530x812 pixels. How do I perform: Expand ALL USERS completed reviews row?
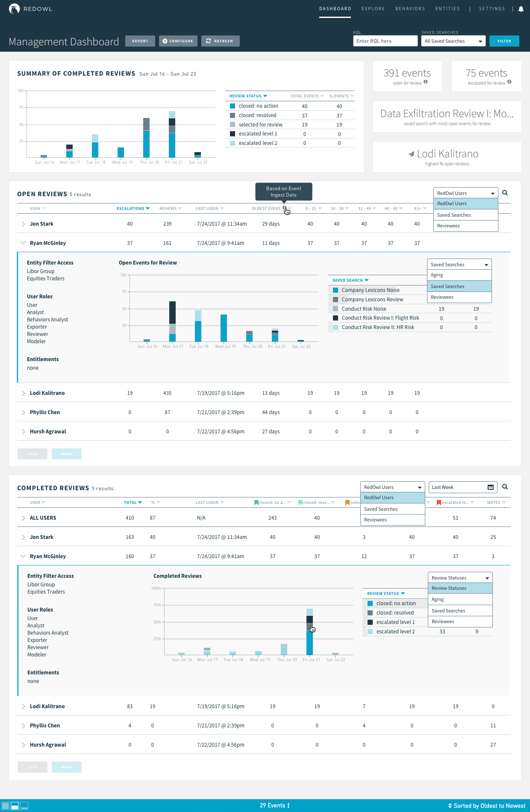pyautogui.click(x=23, y=518)
